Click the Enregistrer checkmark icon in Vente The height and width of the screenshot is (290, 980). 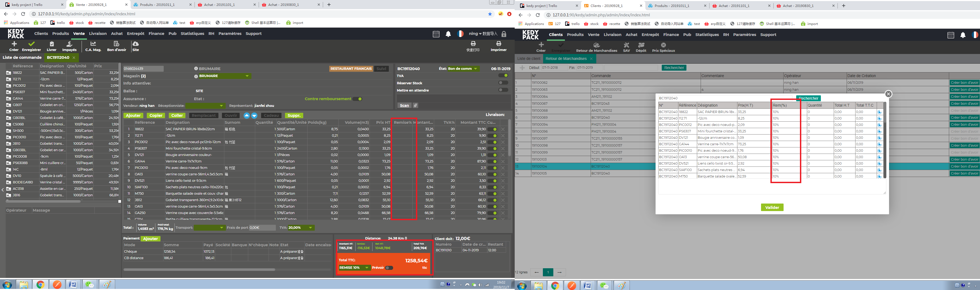pyautogui.click(x=31, y=44)
